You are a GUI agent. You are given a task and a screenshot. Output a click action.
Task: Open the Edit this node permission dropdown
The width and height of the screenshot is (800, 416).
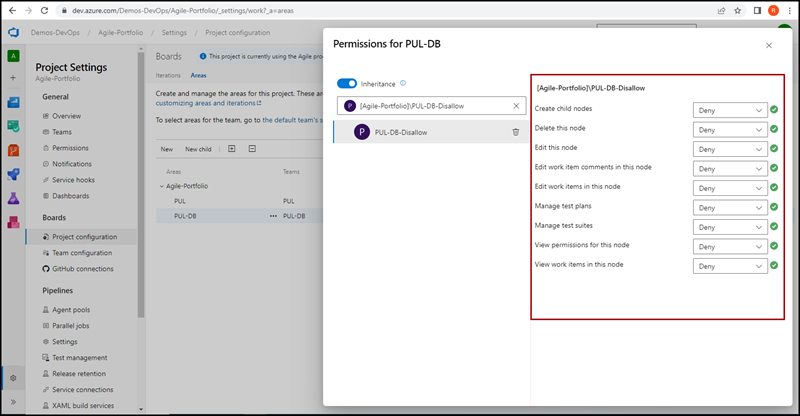730,149
